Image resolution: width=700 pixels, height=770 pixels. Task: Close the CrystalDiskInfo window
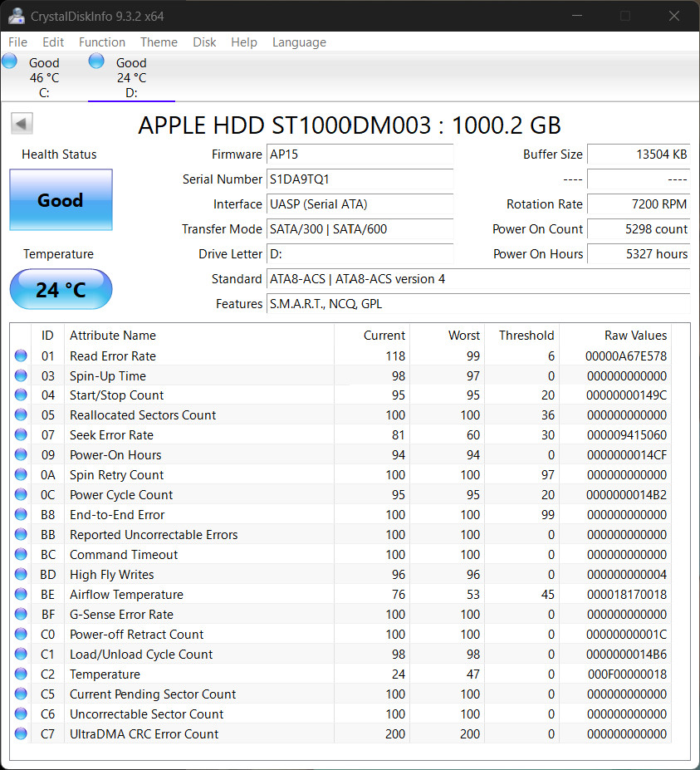[674, 16]
